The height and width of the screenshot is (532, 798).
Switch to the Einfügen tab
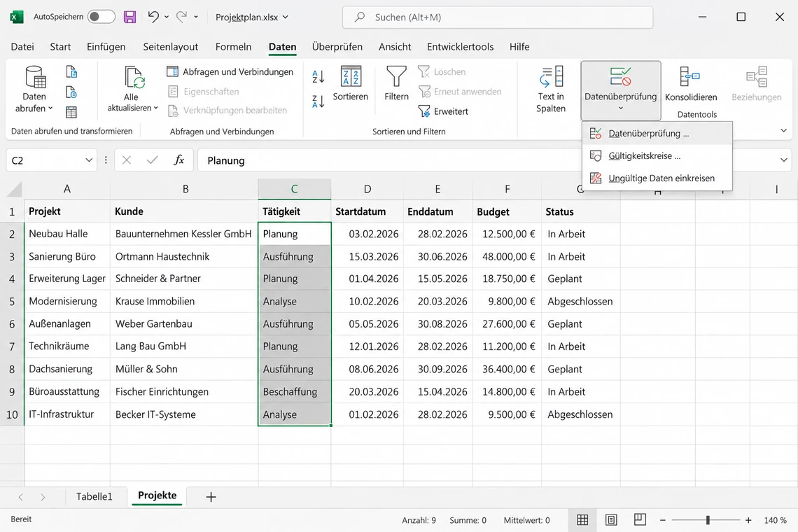[106, 47]
